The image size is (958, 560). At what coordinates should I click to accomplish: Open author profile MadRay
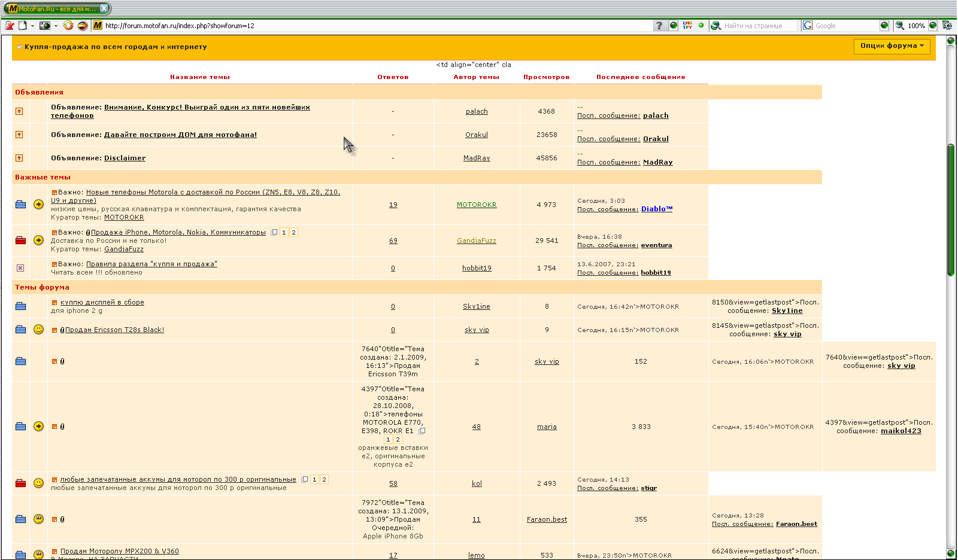[x=477, y=158]
